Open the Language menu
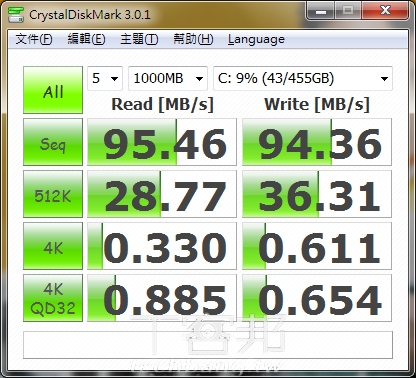The height and width of the screenshot is (378, 416). (256, 39)
